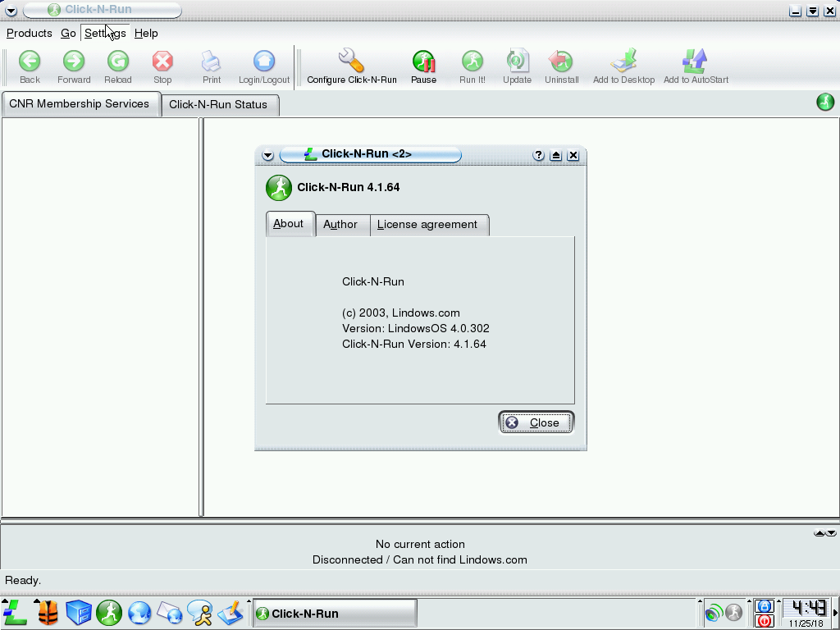
Task: Close the about dialog with Close button
Action: 536,422
